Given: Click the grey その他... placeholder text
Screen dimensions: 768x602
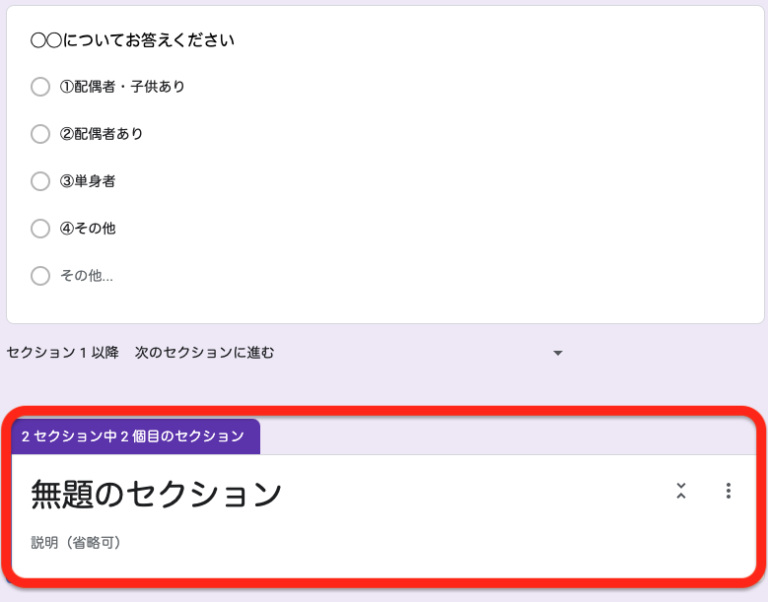Looking at the screenshot, I should click(x=86, y=276).
